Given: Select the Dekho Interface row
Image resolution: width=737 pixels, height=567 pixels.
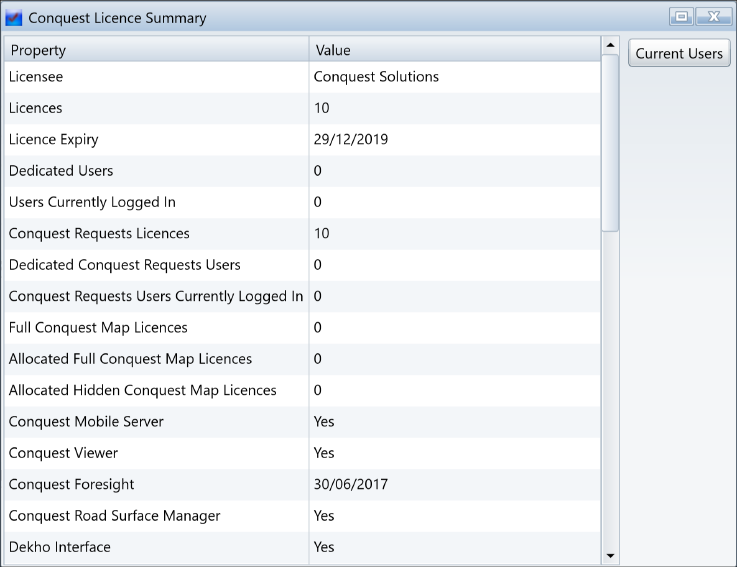Looking at the screenshot, I should point(302,548).
